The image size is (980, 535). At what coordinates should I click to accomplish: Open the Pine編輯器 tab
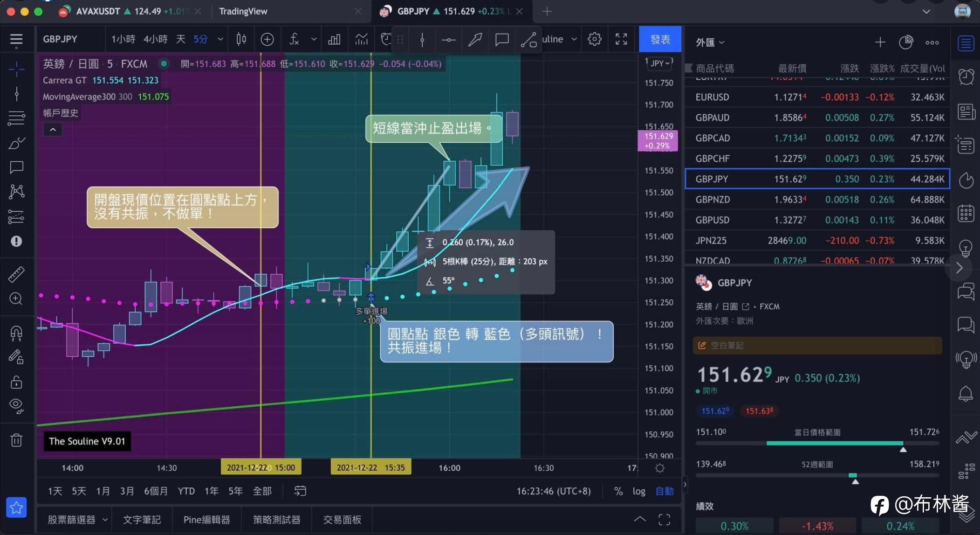click(x=206, y=520)
